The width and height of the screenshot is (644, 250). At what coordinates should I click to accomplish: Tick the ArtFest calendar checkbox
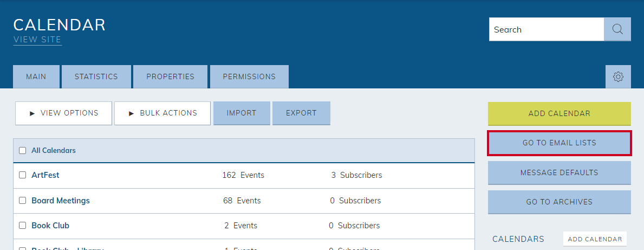click(x=23, y=175)
